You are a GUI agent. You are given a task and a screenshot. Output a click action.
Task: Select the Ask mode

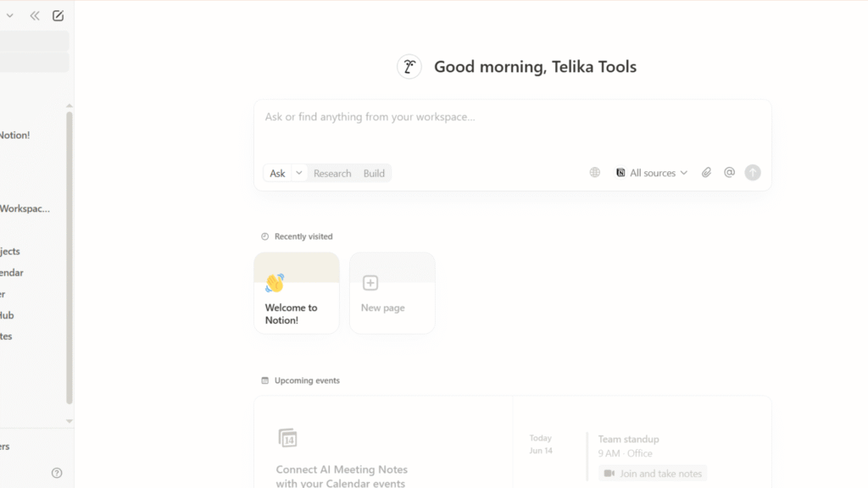point(277,173)
